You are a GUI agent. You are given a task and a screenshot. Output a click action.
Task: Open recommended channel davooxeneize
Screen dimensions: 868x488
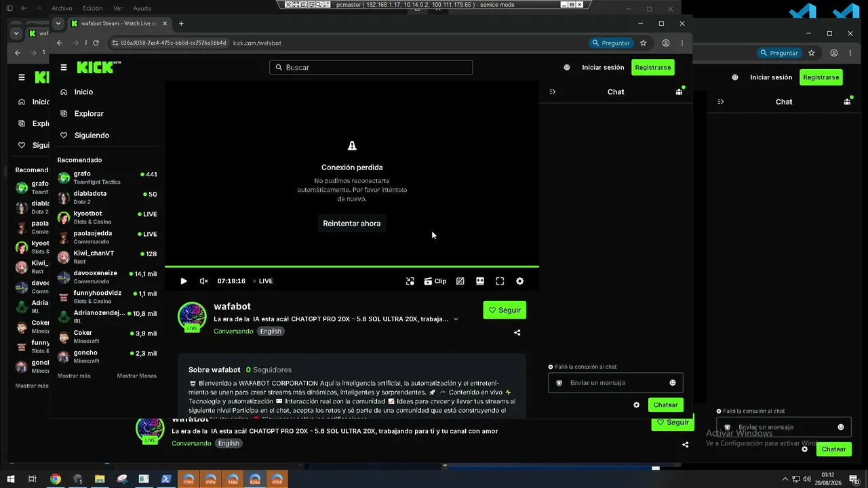point(108,277)
